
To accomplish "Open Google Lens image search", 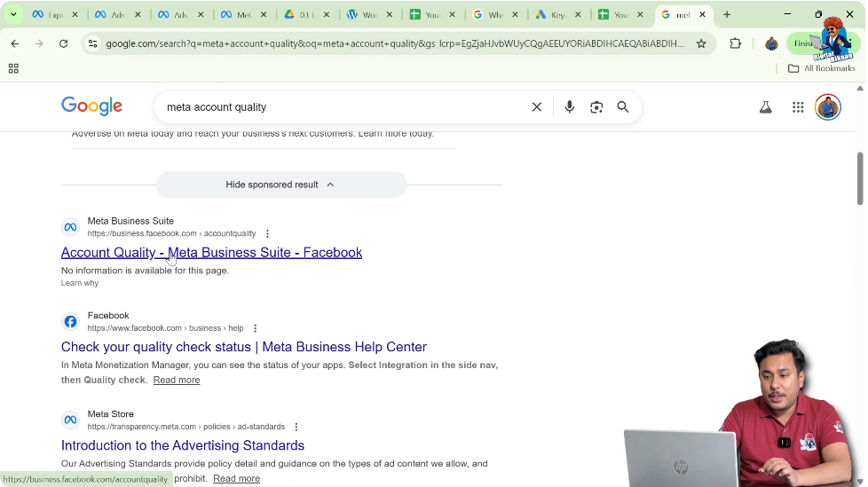I will point(596,107).
